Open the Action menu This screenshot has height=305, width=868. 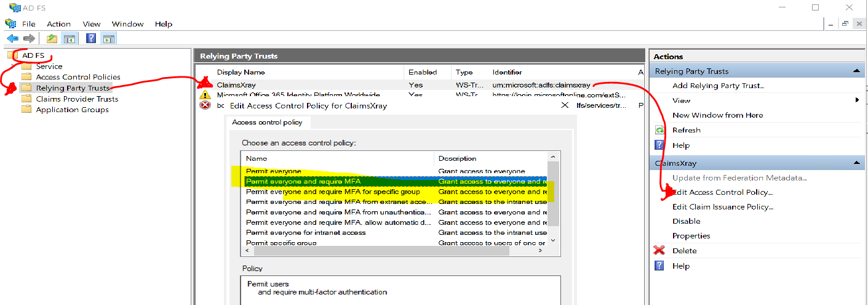59,23
